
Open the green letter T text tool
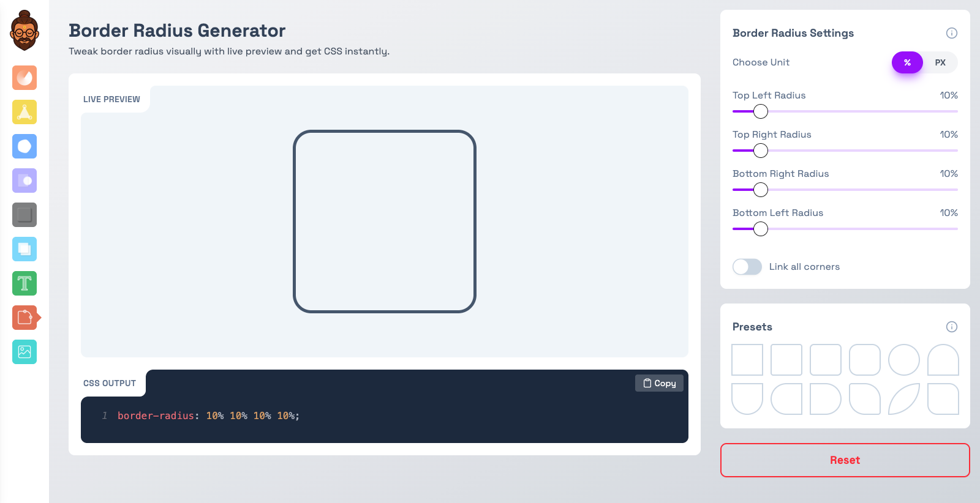pyautogui.click(x=24, y=283)
